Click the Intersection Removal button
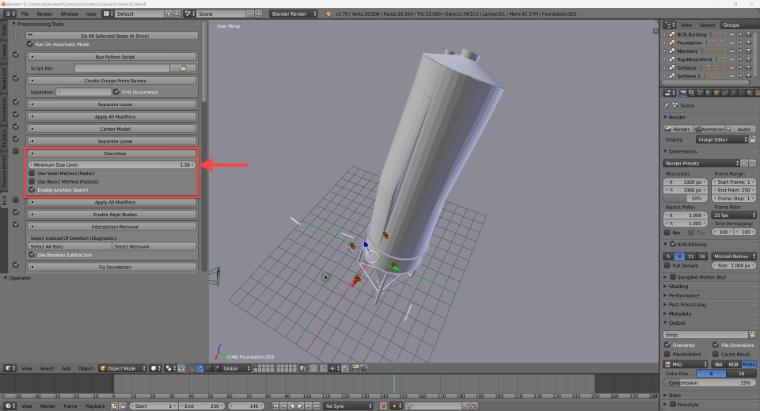The width and height of the screenshot is (760, 411). point(112,226)
